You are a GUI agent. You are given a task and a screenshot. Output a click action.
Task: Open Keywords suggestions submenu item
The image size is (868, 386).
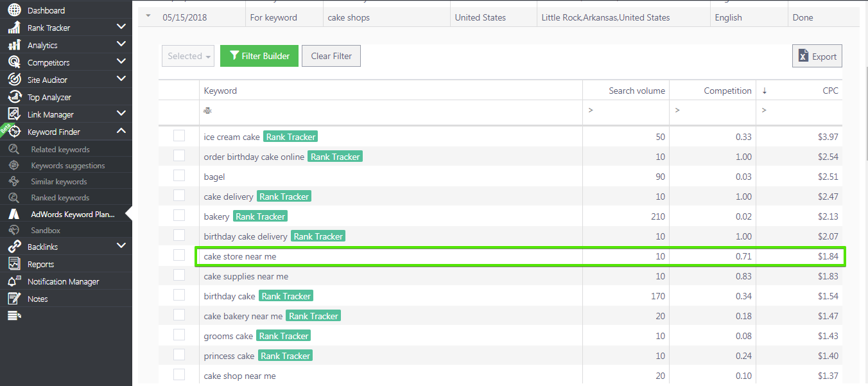(68, 166)
